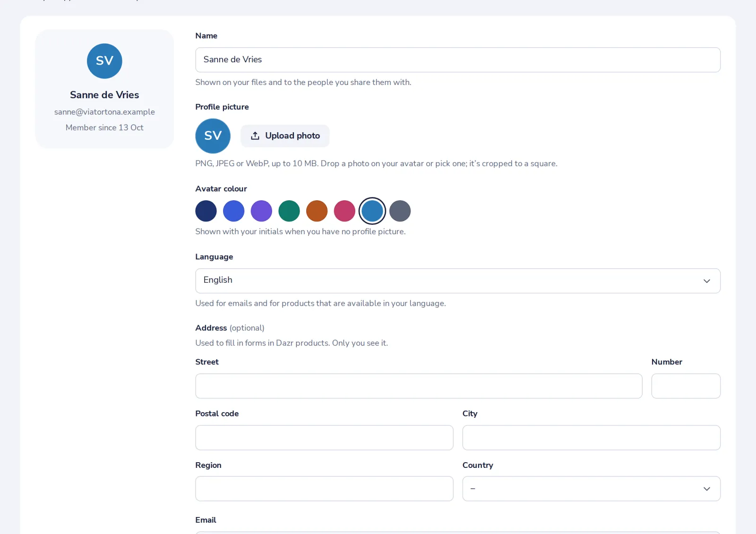Click the SV avatar under Profile picture
This screenshot has height=534, width=756.
(213, 136)
